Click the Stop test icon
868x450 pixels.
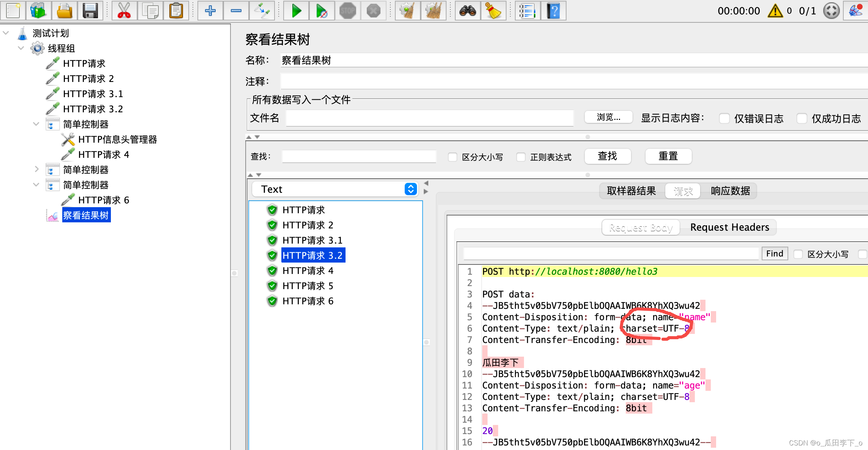[x=348, y=11]
